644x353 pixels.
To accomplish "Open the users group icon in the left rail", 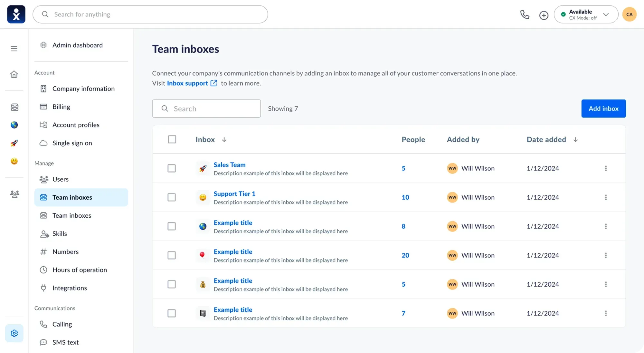I will pyautogui.click(x=14, y=194).
